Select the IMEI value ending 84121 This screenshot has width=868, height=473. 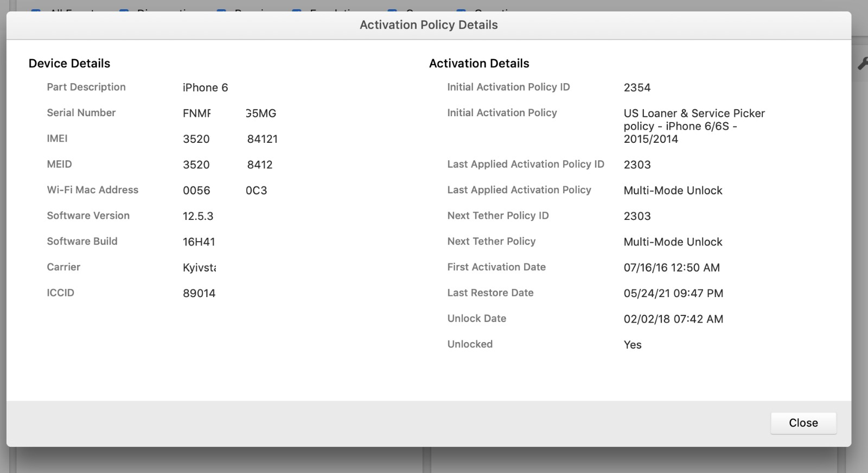click(x=230, y=139)
